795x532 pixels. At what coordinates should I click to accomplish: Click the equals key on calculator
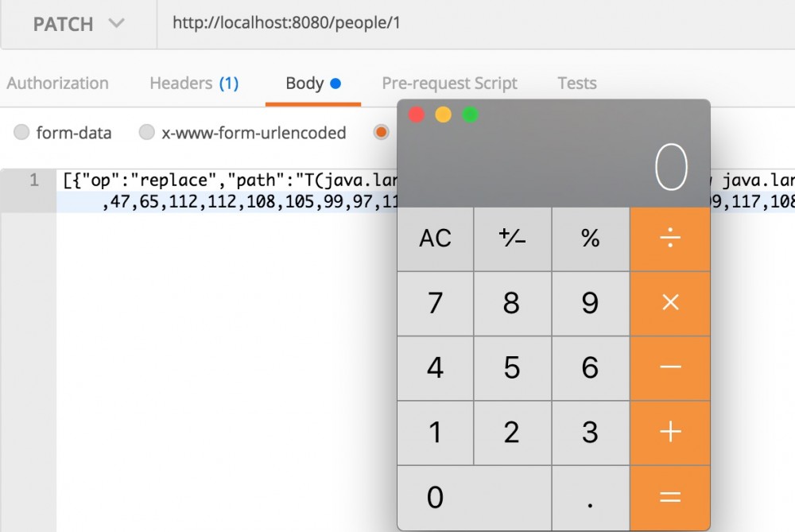tap(670, 497)
